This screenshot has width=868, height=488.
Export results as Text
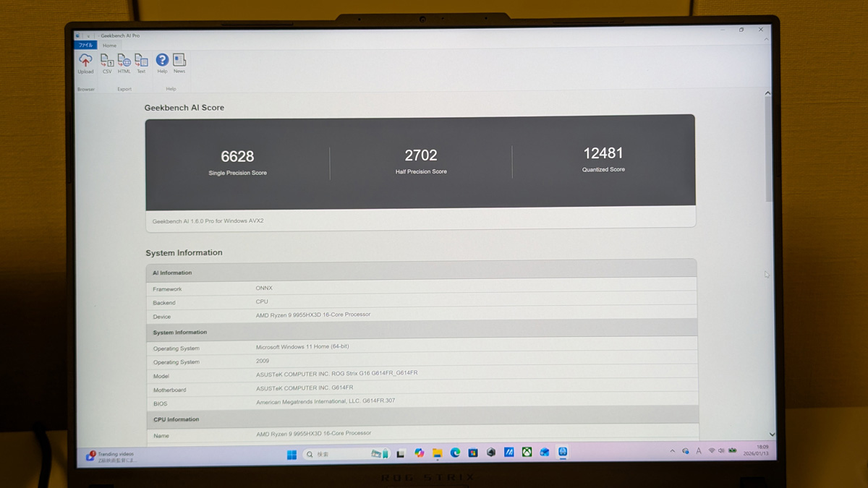[x=141, y=64]
